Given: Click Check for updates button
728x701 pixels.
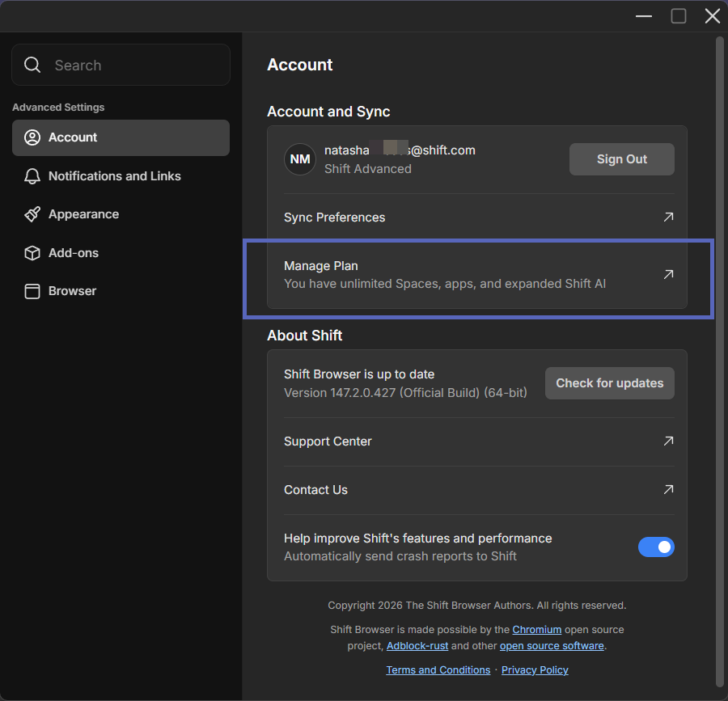Looking at the screenshot, I should (610, 383).
